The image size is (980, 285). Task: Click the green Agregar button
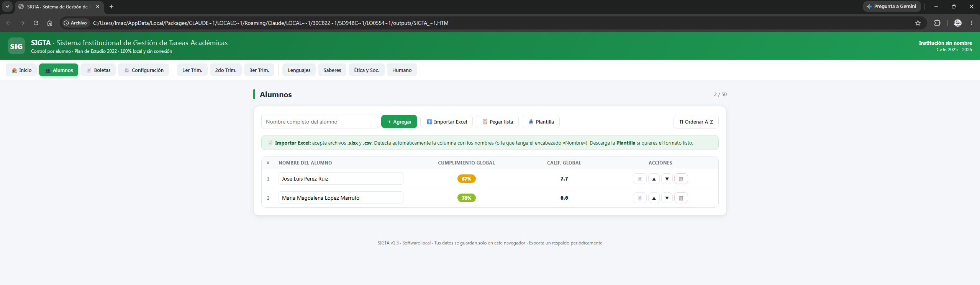click(x=399, y=122)
